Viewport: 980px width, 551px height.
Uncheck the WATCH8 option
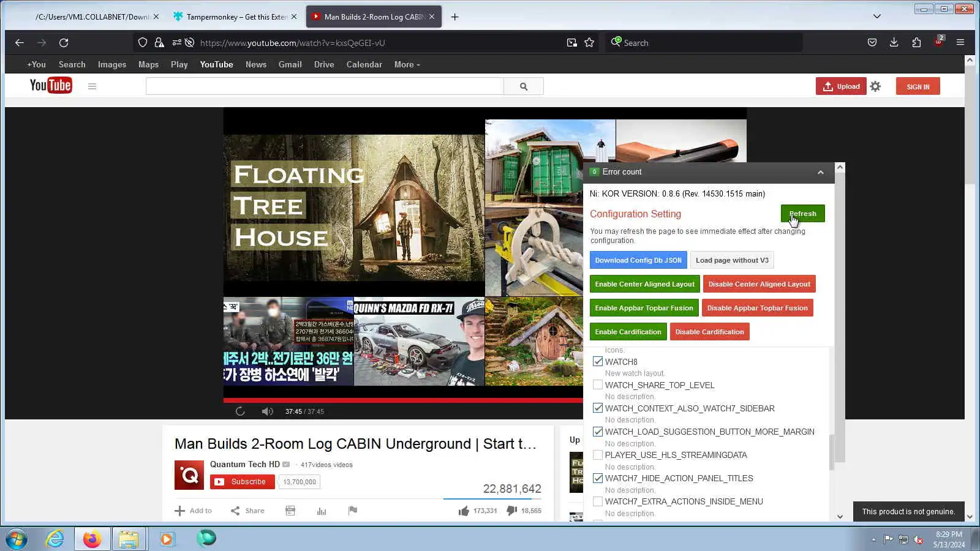[x=598, y=361]
